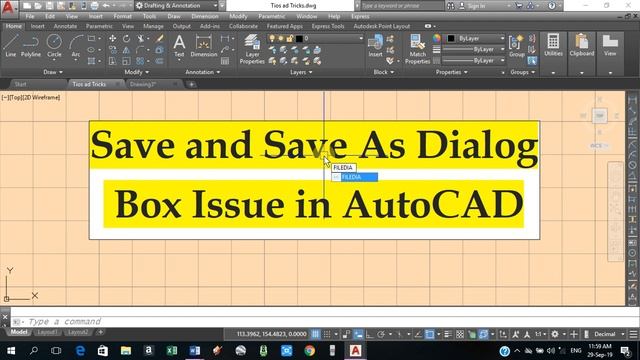Select the Arc tool
The width and height of the screenshot is (640, 360).
click(76, 46)
